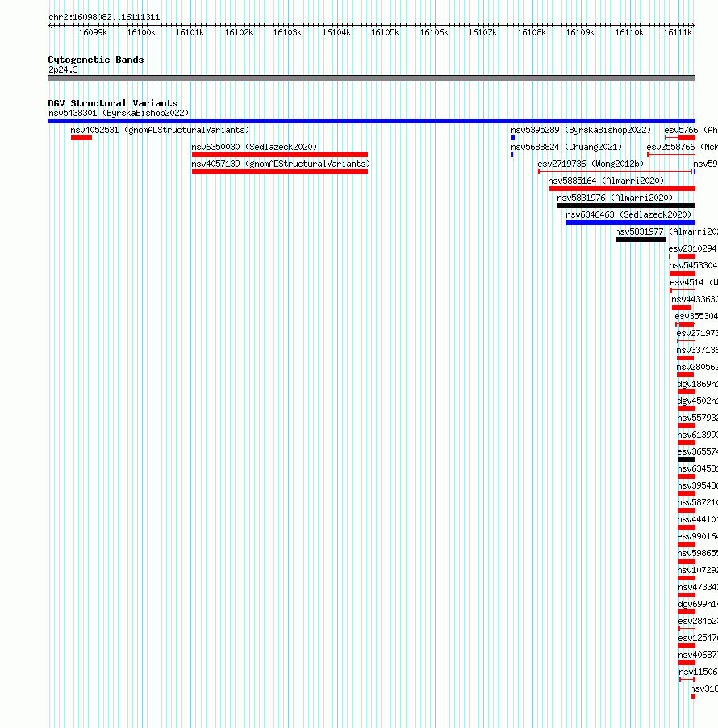Click the 16105k ruler tick label
Viewport: 718px width, 728px height.
tap(385, 32)
